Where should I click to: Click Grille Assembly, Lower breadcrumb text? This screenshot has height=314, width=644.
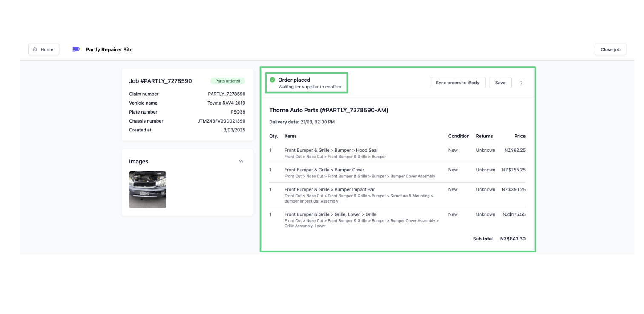point(305,226)
